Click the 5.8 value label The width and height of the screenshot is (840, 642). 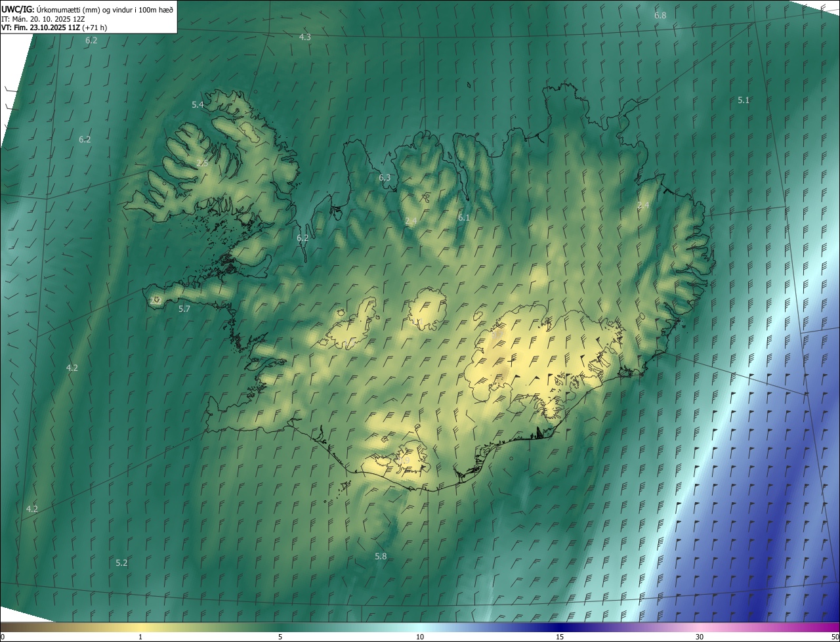pyautogui.click(x=381, y=557)
